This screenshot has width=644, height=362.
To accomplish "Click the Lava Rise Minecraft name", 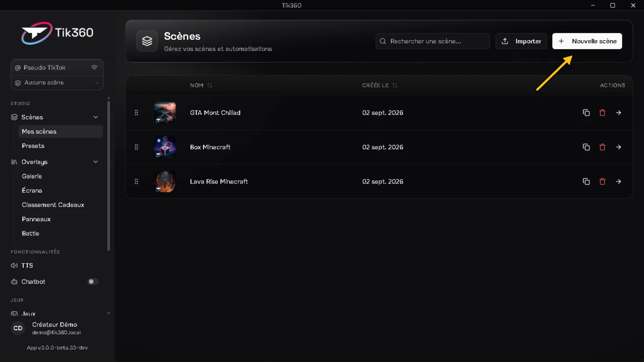I will 219,181.
